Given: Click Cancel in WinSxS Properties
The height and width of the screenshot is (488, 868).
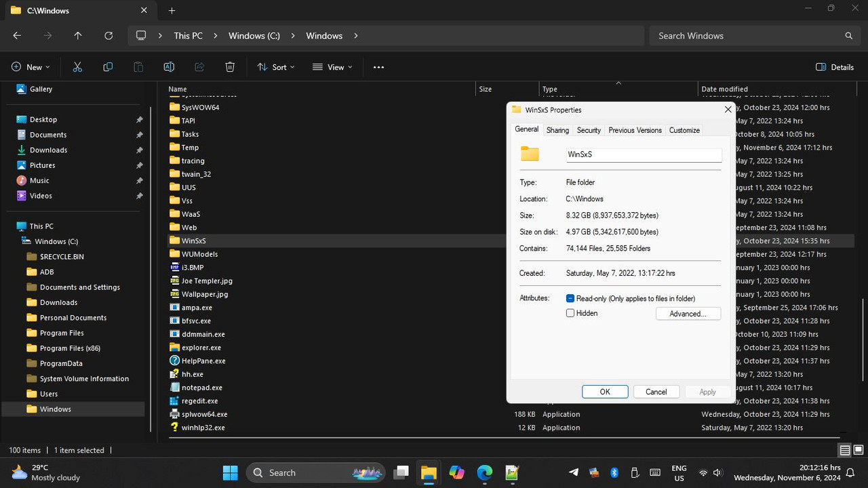Looking at the screenshot, I should click(656, 392).
